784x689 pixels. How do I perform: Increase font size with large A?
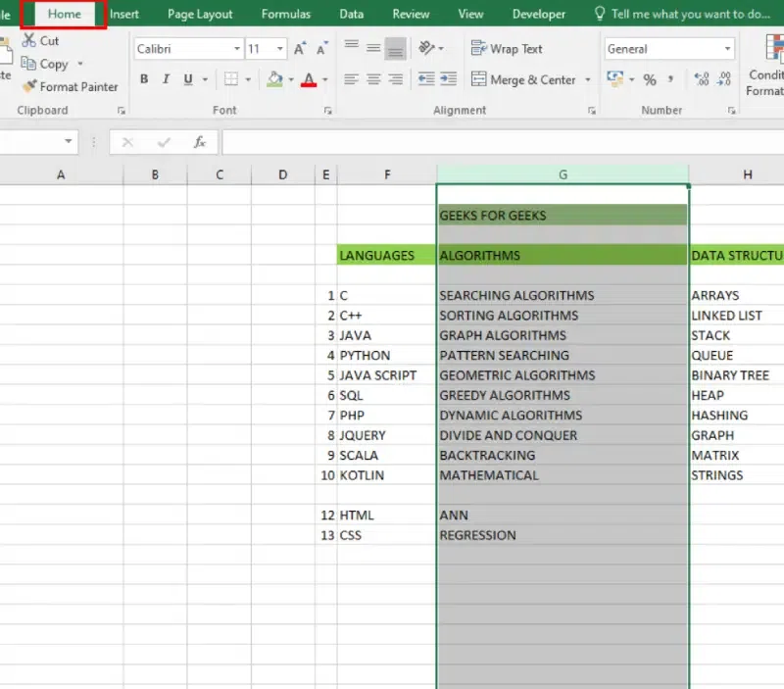tap(300, 48)
